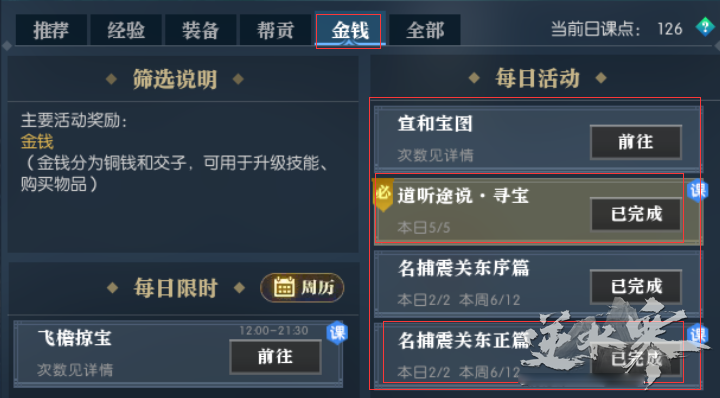The width and height of the screenshot is (720, 398).
Task: Open the 推荐 tab
Action: tap(51, 30)
